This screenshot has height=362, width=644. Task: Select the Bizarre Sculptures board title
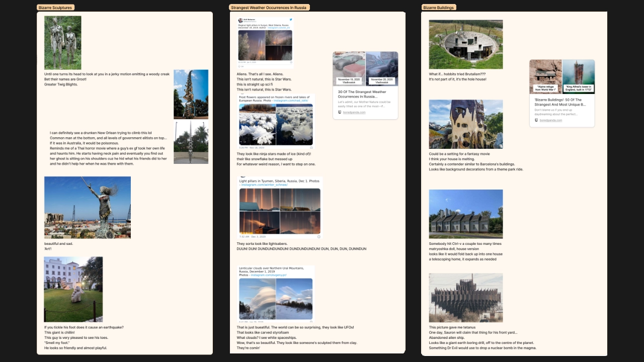(55, 8)
